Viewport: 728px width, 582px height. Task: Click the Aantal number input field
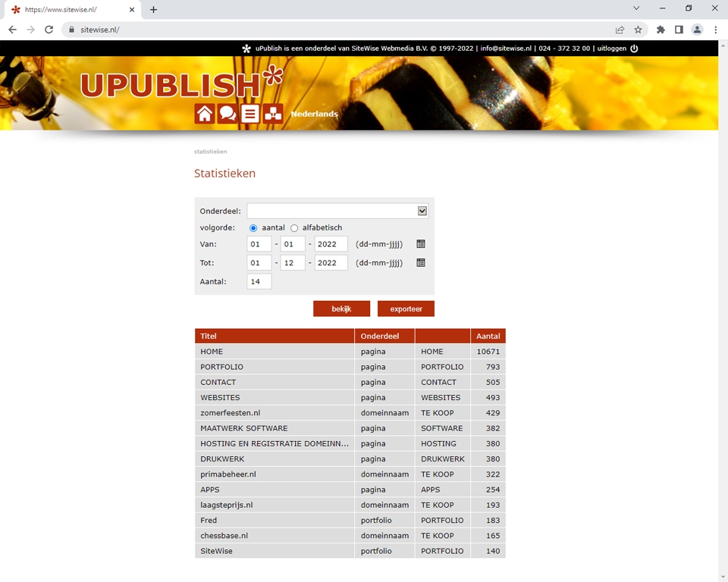pos(259,282)
